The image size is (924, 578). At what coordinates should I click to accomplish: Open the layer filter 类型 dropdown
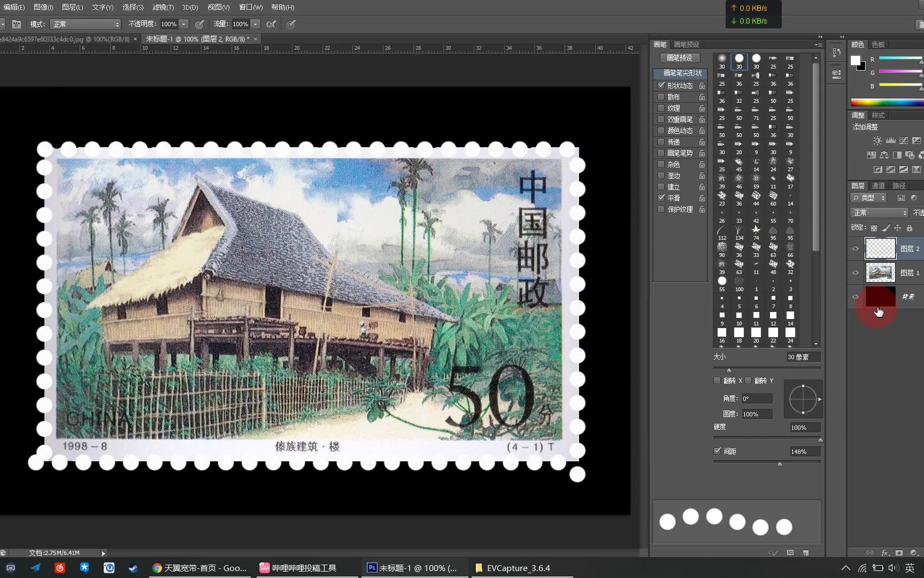click(x=868, y=197)
